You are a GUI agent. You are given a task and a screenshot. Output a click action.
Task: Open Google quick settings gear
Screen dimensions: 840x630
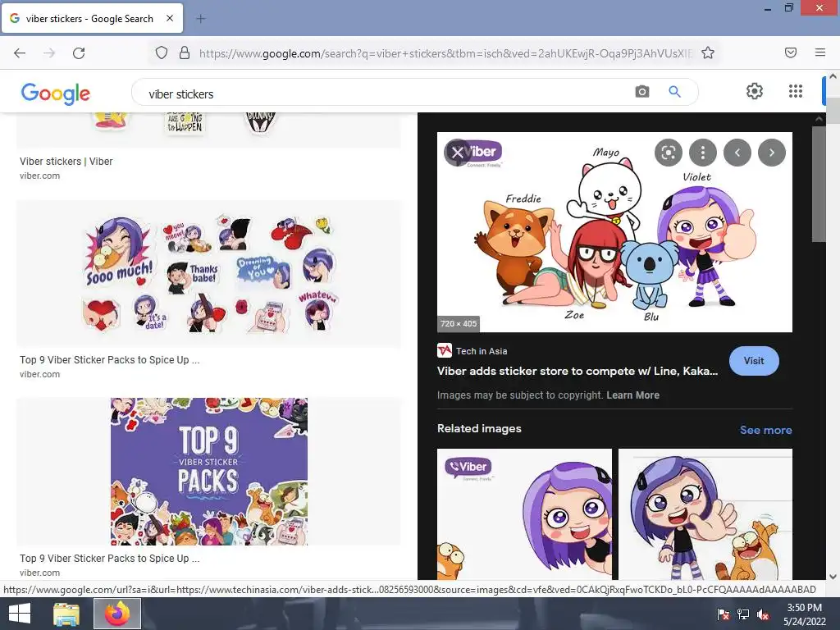point(755,91)
